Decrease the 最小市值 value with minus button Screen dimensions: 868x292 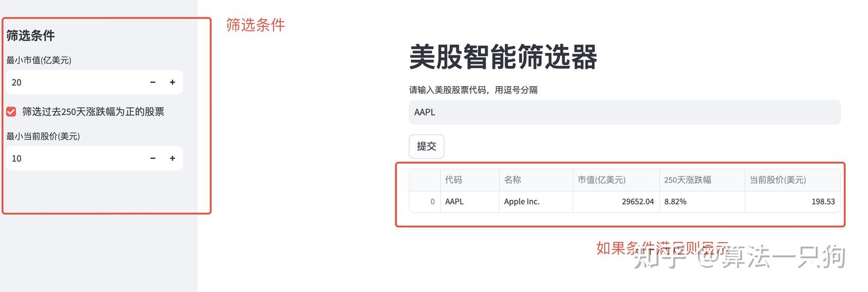coord(153,82)
